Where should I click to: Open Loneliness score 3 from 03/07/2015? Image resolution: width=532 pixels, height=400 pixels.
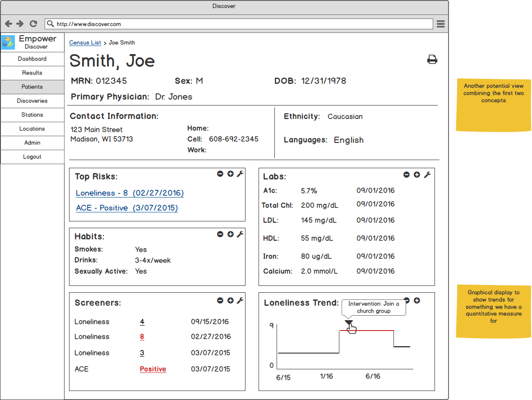pyautogui.click(x=142, y=353)
